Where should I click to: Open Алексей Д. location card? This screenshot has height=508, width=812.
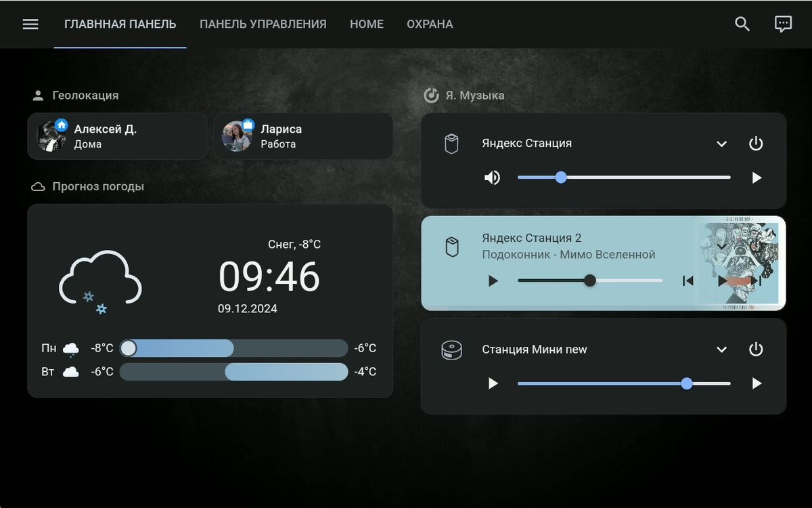pos(117,136)
